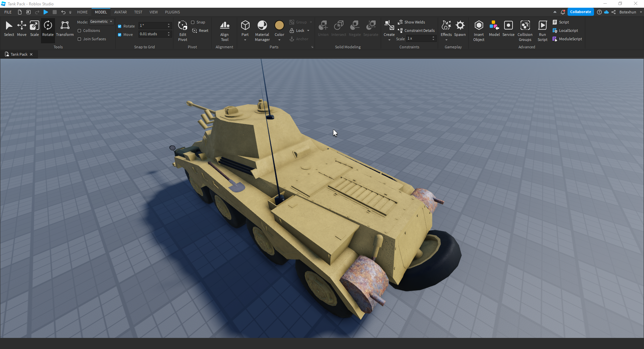The image size is (644, 349).
Task: Click the Insert Object icon
Action: pyautogui.click(x=479, y=30)
